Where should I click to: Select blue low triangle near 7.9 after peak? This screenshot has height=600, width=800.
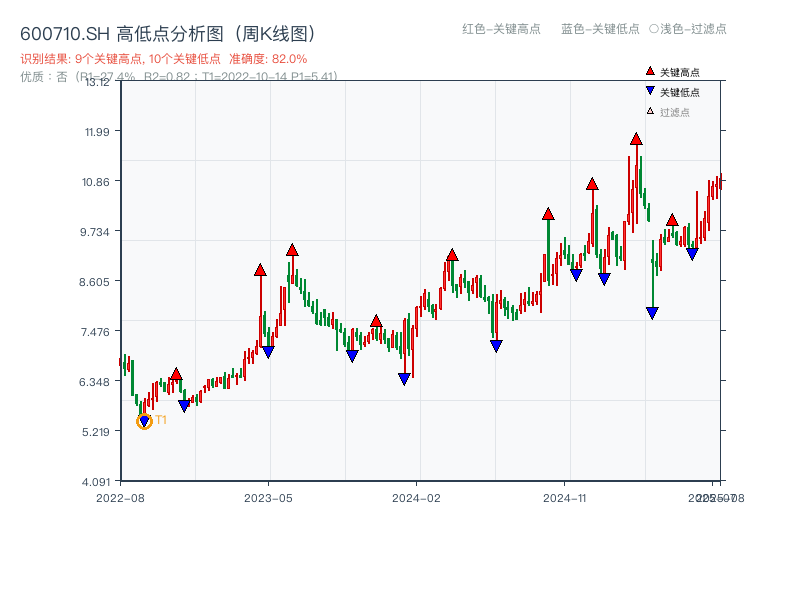coord(652,313)
